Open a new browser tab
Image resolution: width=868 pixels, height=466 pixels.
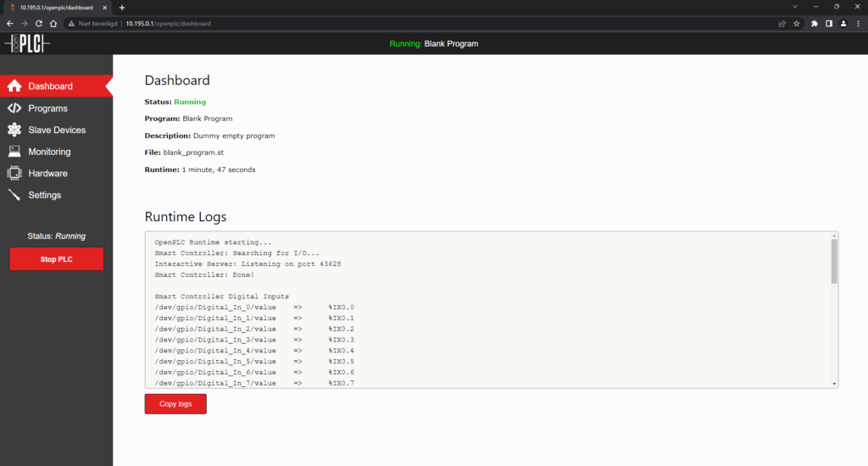coord(122,7)
